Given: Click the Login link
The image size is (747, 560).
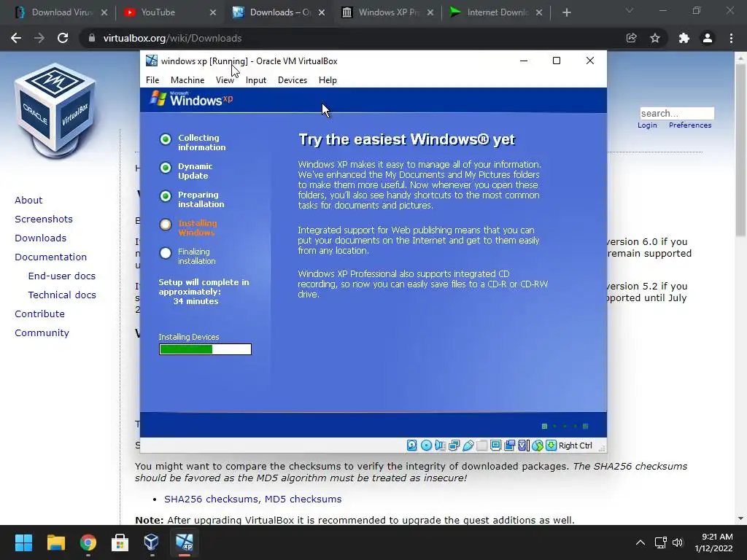Looking at the screenshot, I should [647, 125].
